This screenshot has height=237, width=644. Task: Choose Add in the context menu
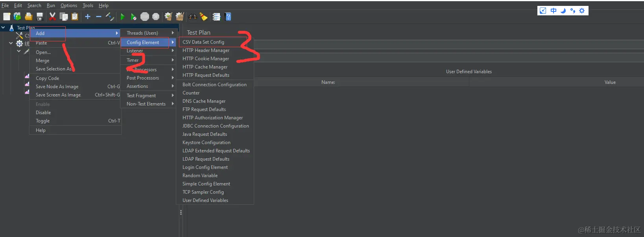(76, 33)
